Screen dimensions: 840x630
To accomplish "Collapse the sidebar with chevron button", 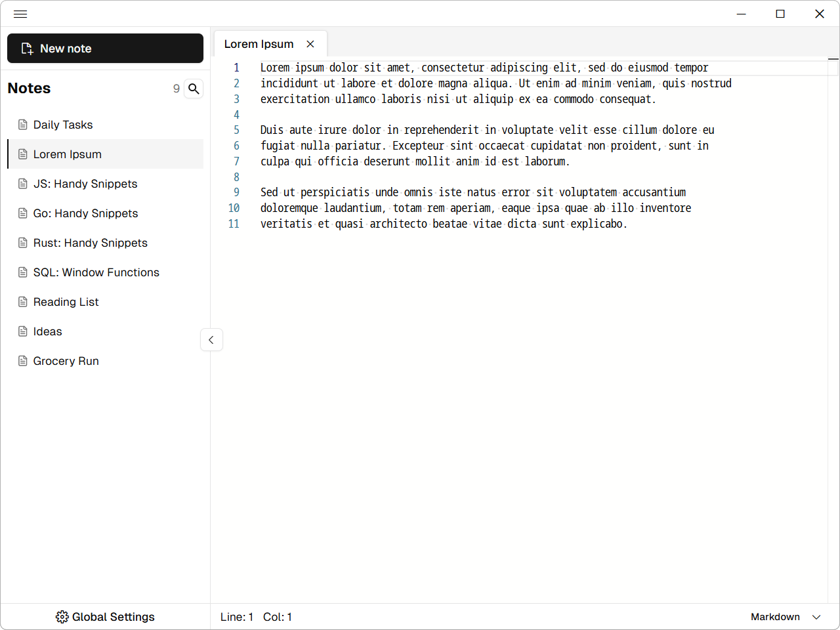I will tap(211, 340).
